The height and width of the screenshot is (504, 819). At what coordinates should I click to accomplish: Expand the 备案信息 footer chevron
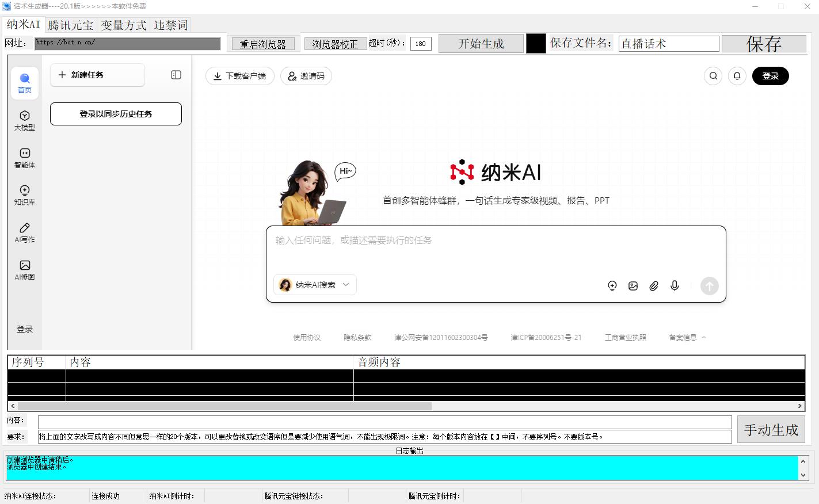pyautogui.click(x=703, y=338)
